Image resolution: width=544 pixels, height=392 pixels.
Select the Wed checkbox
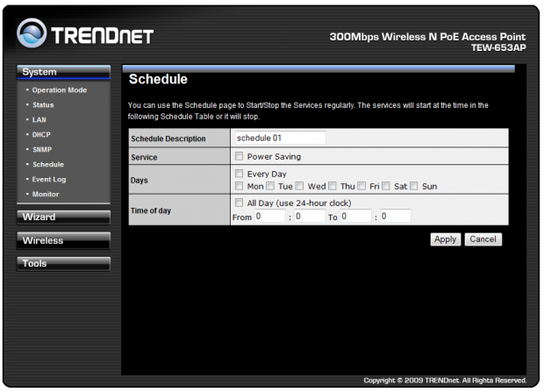pyautogui.click(x=299, y=186)
